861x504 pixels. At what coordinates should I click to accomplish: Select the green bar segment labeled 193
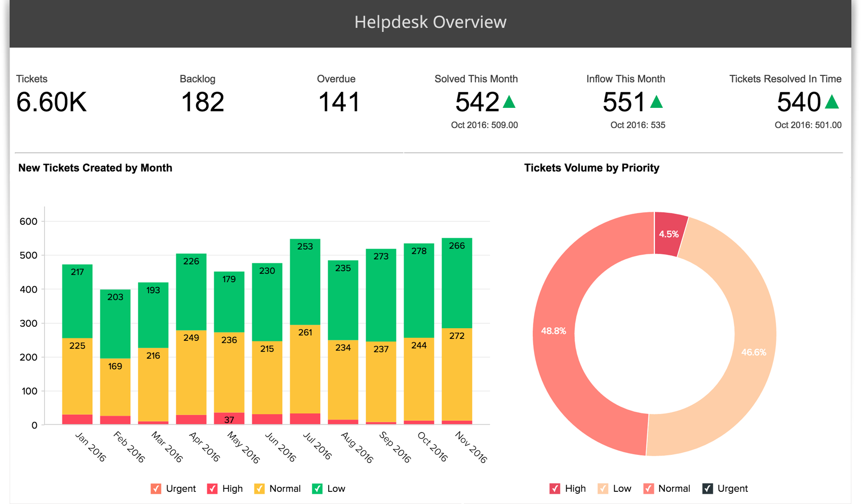click(x=153, y=315)
